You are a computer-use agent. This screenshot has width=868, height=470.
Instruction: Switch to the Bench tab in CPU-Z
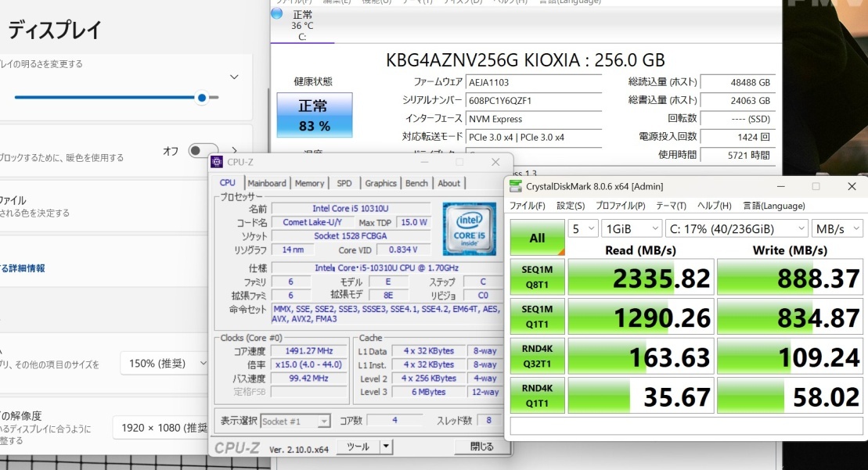click(x=416, y=183)
